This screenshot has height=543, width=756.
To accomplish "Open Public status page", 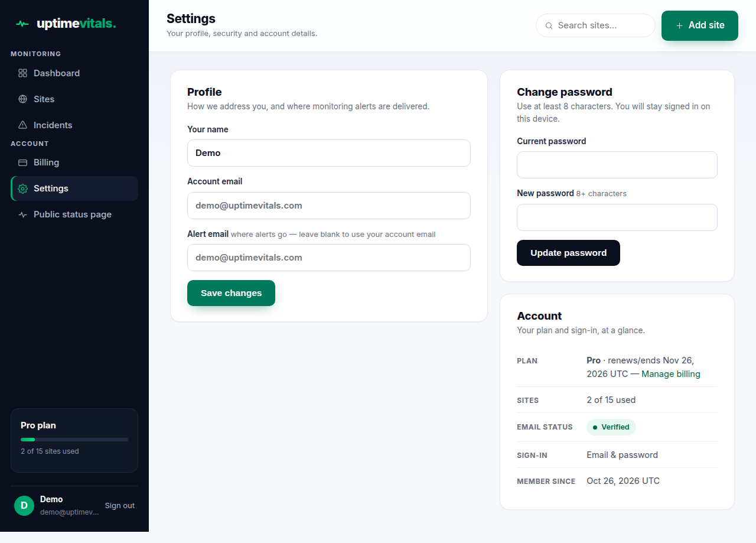I will pos(74,214).
